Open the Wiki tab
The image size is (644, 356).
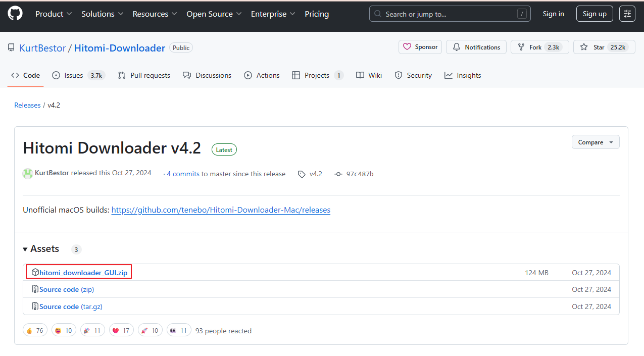point(369,75)
